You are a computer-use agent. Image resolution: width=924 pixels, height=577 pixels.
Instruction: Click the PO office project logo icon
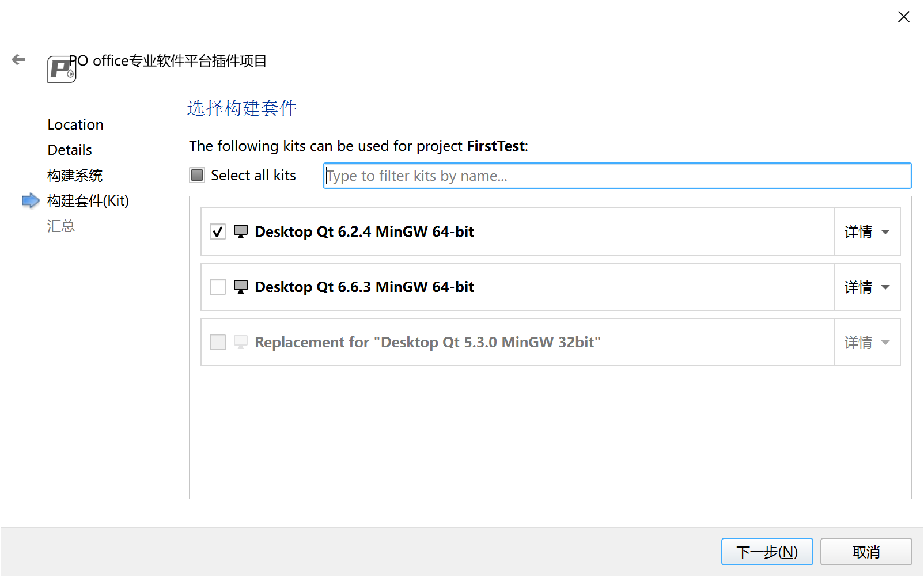[x=61, y=70]
